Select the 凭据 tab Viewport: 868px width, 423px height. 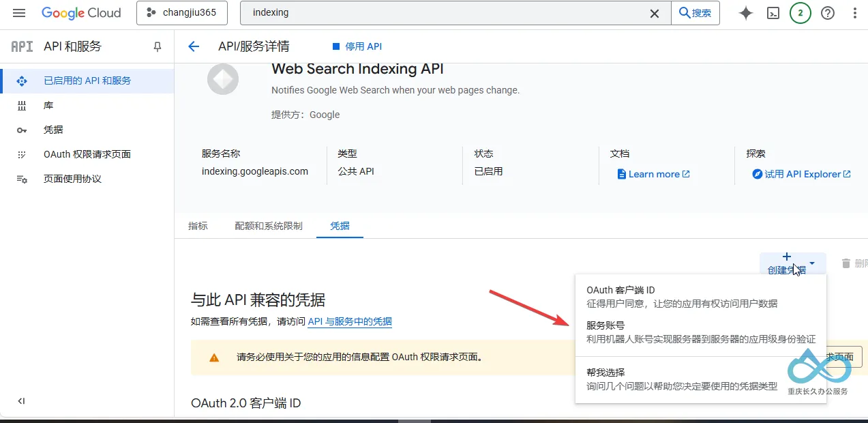[x=340, y=226]
